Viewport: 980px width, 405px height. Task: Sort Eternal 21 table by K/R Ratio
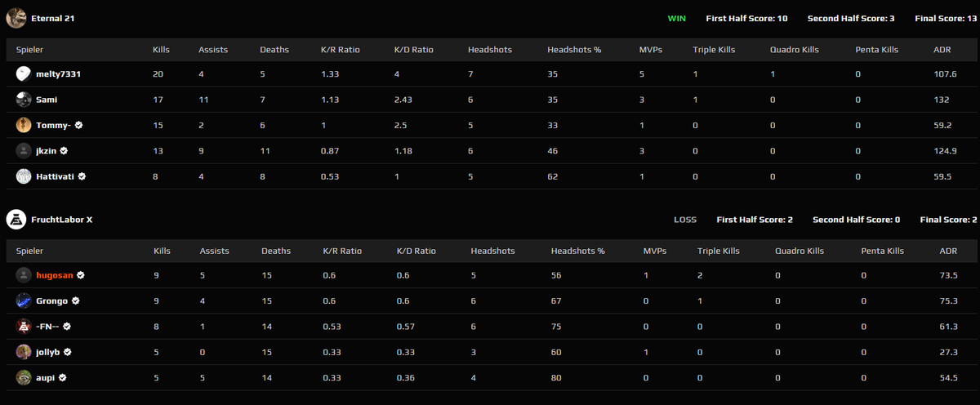pyautogui.click(x=340, y=49)
